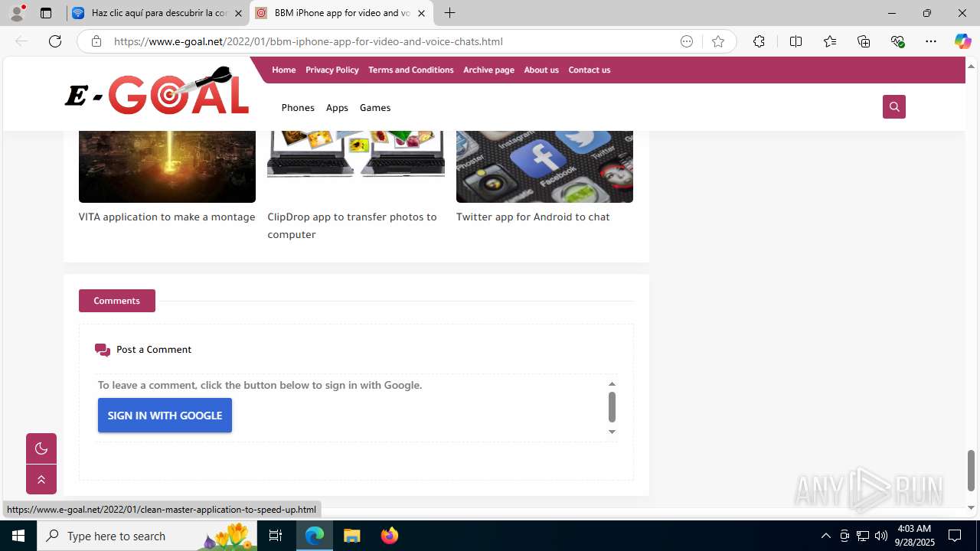Toggle dark mode moon button
Image resolution: width=980 pixels, height=551 pixels.
[x=41, y=448]
